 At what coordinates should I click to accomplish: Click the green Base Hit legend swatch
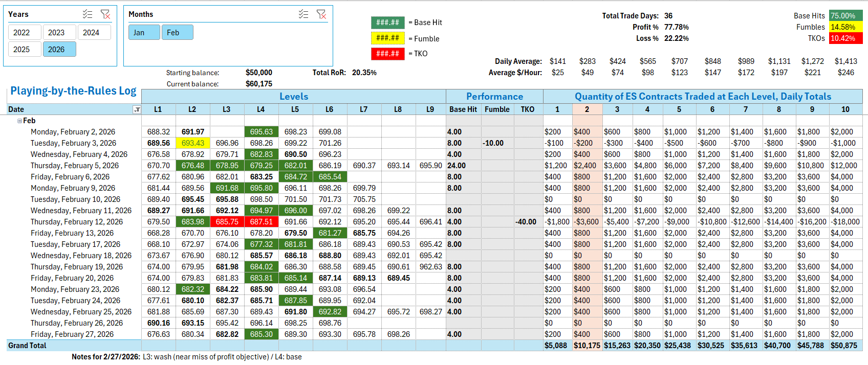(x=387, y=22)
